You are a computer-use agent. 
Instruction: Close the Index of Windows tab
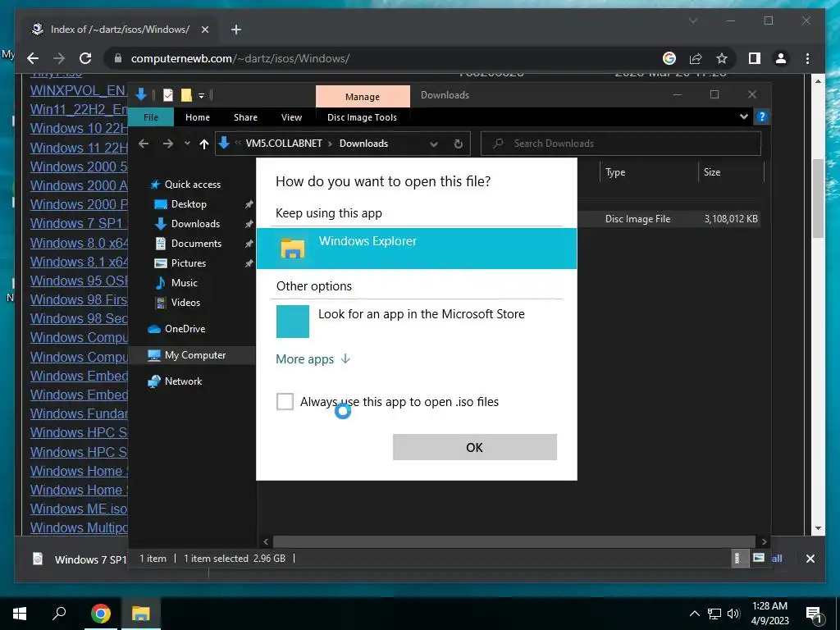pyautogui.click(x=204, y=30)
